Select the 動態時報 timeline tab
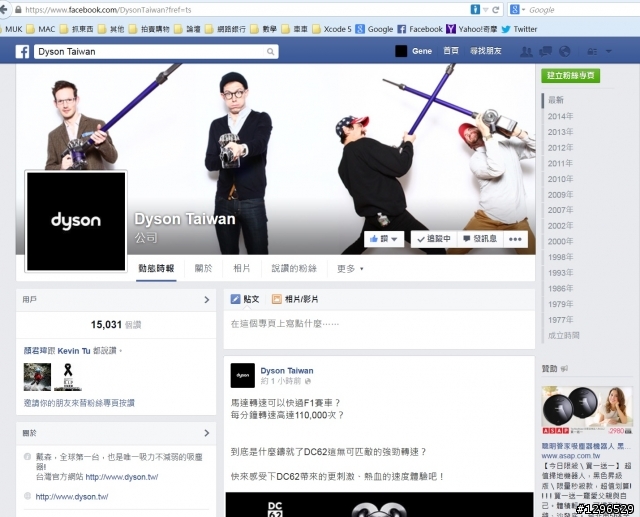 [x=156, y=268]
